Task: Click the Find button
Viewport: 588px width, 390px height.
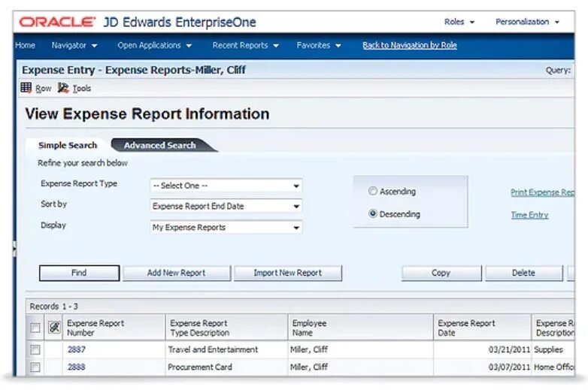Action: tap(79, 273)
